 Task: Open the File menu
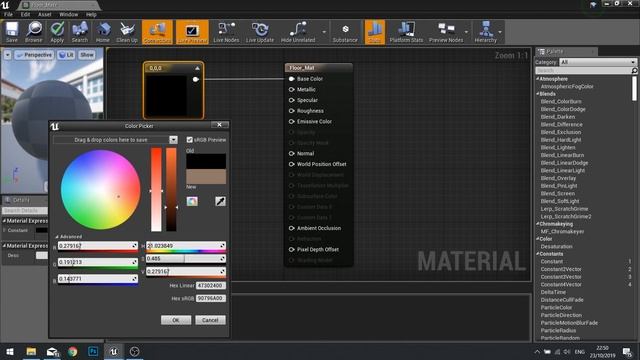tap(8, 14)
